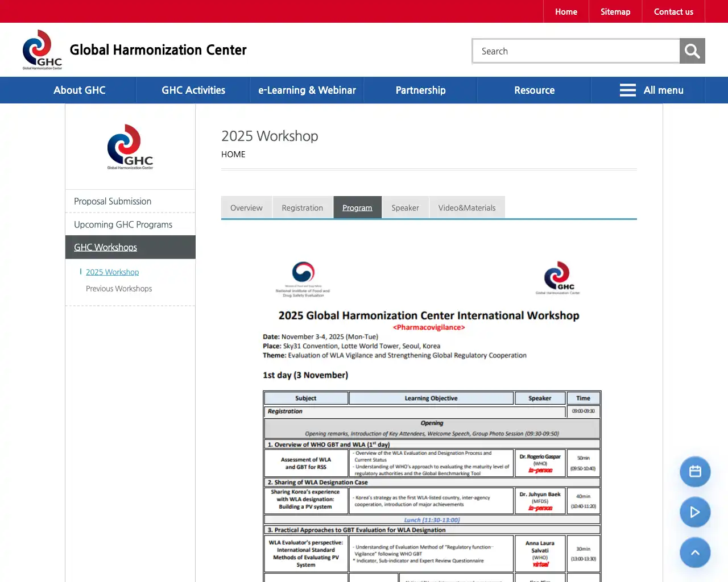Open the All menu hamburger icon
The height and width of the screenshot is (582, 728).
click(627, 90)
